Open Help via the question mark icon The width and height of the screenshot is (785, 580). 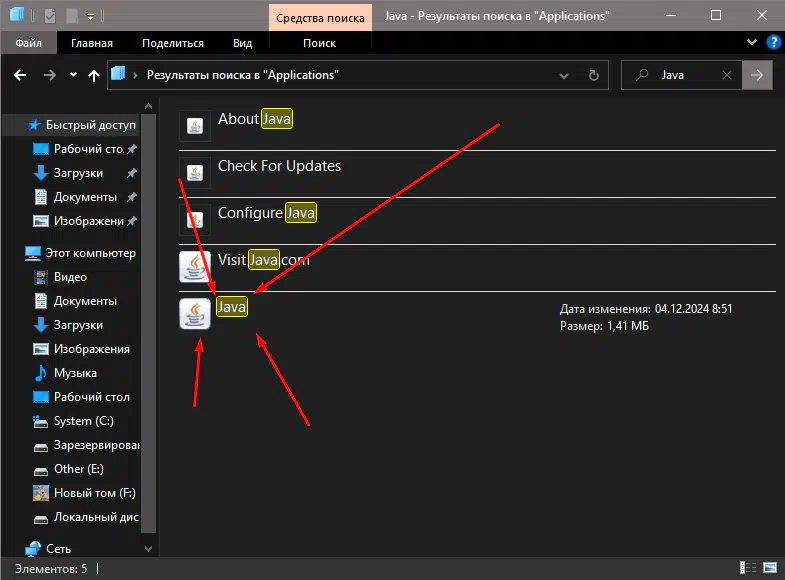coord(773,43)
